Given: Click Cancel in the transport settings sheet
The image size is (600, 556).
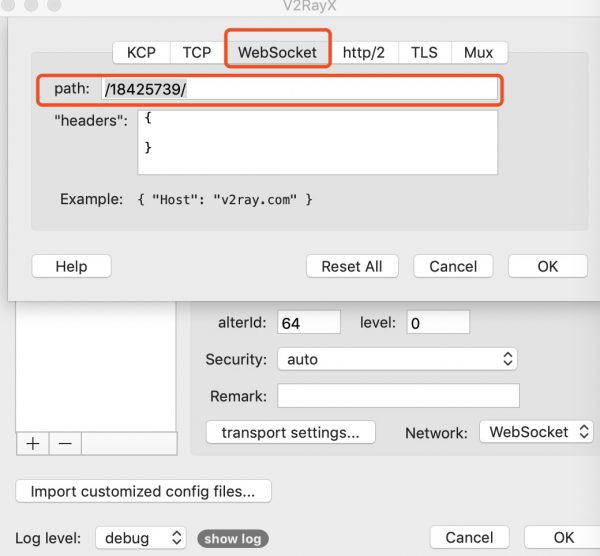Looking at the screenshot, I should click(x=453, y=266).
